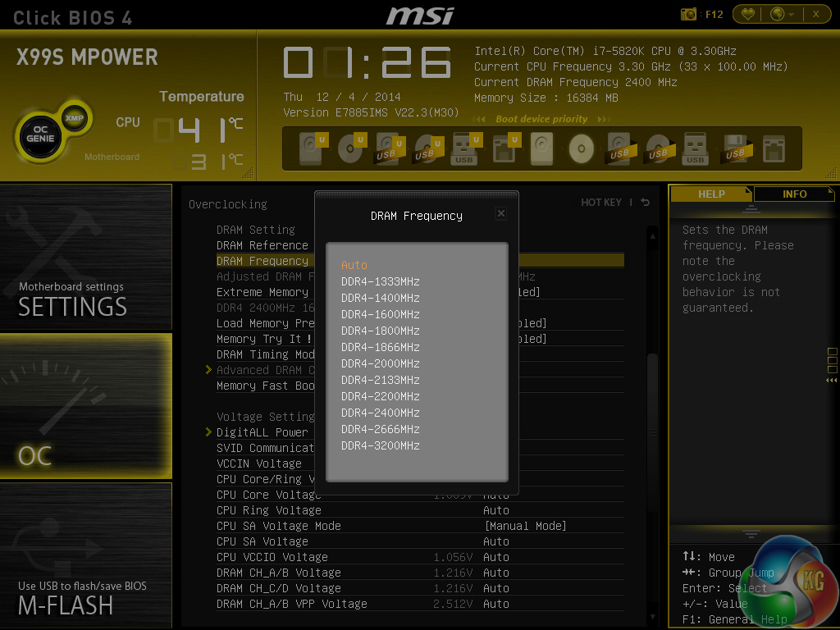Open the M-FLASH section
Screen dimensions: 840x630
[85, 555]
